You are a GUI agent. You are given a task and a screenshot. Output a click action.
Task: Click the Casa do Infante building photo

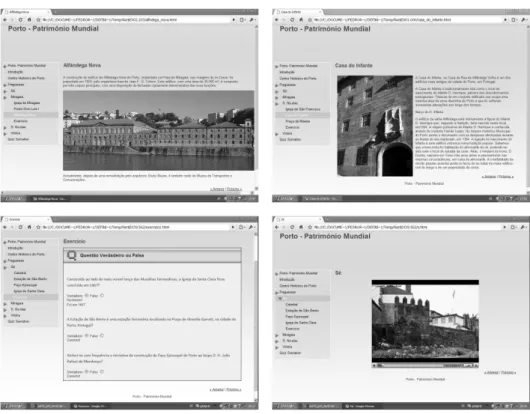click(x=375, y=126)
